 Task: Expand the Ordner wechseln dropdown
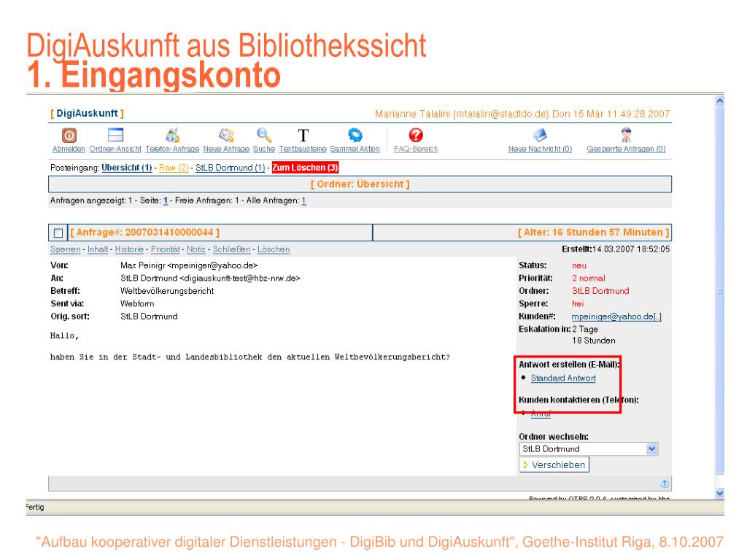coord(651,448)
